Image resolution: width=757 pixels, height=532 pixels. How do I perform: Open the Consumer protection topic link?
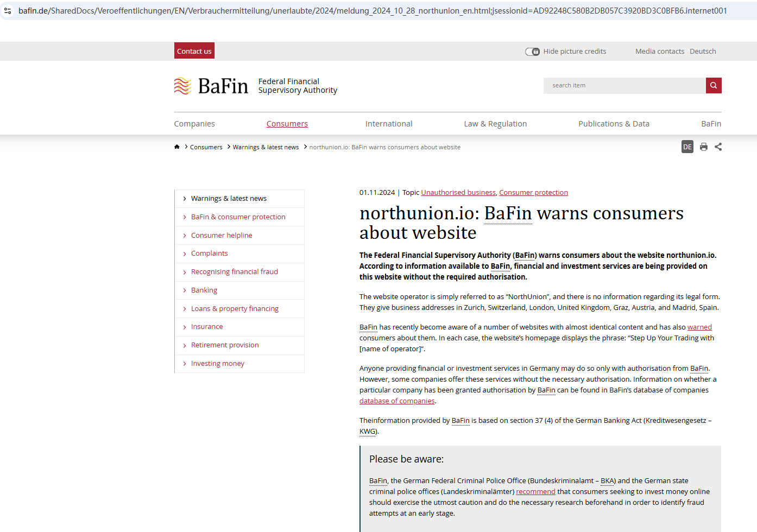(534, 193)
